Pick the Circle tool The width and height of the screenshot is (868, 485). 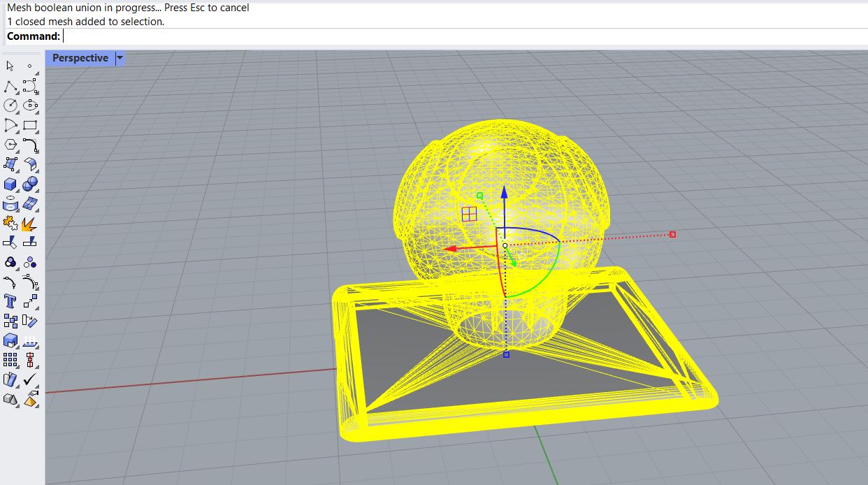tap(10, 106)
